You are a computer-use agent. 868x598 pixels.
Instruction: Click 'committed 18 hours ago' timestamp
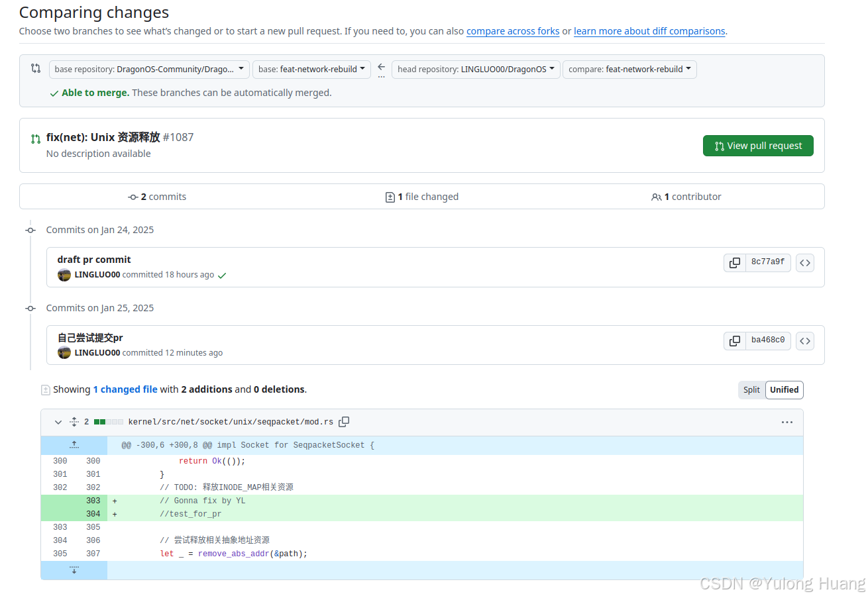pos(168,275)
